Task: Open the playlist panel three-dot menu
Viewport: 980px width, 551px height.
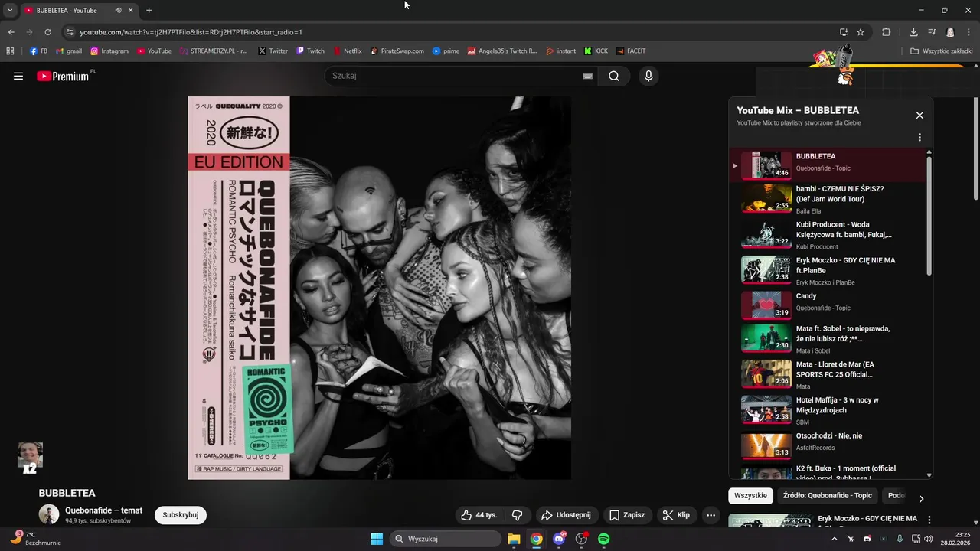Action: [920, 138]
